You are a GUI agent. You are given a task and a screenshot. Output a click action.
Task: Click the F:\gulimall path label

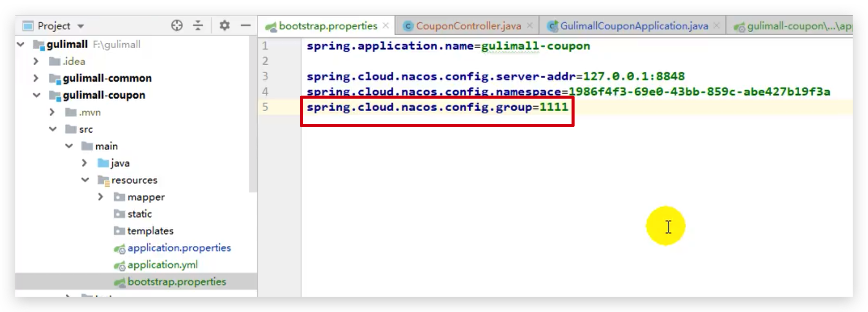116,44
